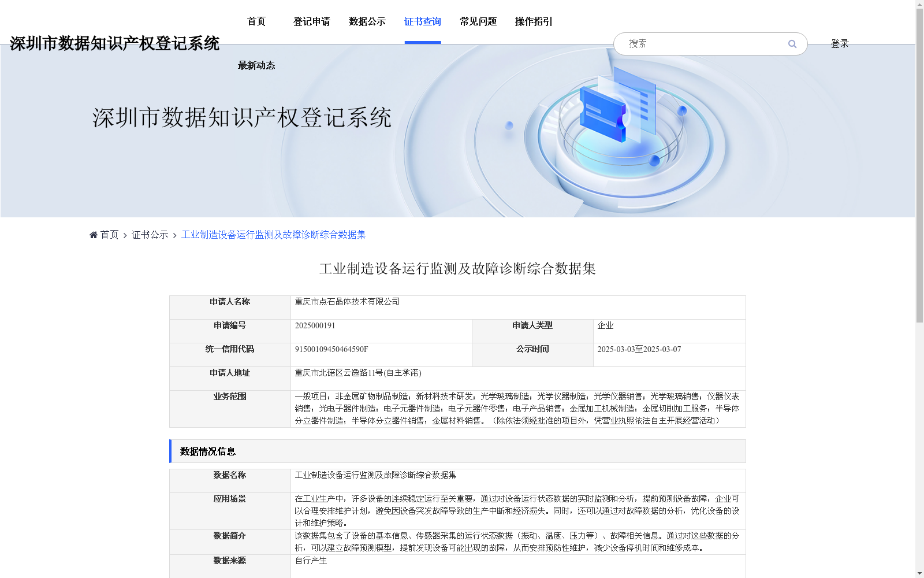Click the blue breadcrumb dataset title
This screenshot has height=578, width=924.
point(274,235)
